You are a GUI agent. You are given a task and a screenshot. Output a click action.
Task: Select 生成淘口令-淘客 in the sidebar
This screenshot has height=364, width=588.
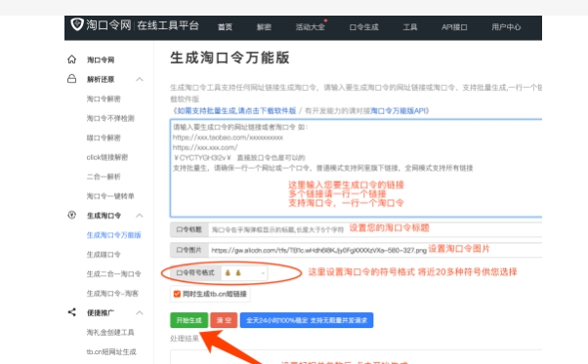coord(112,294)
